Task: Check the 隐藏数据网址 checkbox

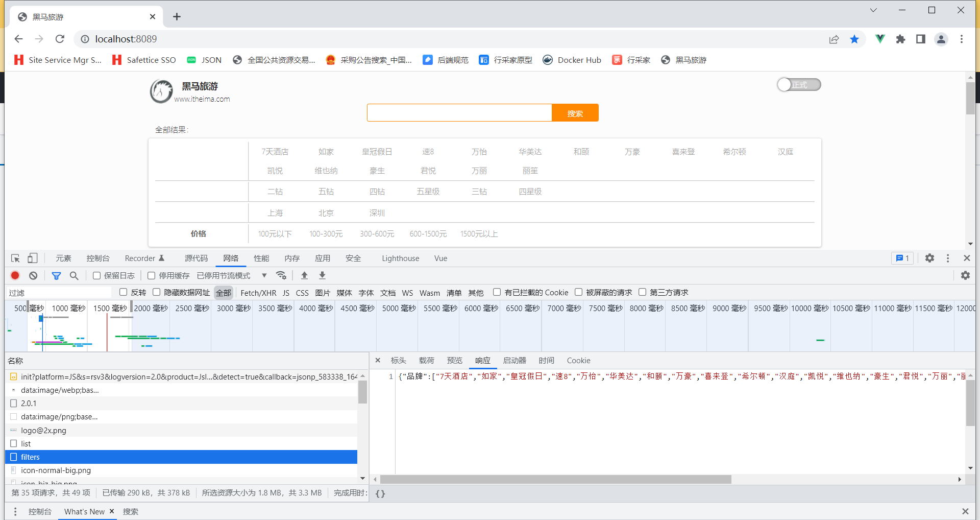Action: point(156,292)
